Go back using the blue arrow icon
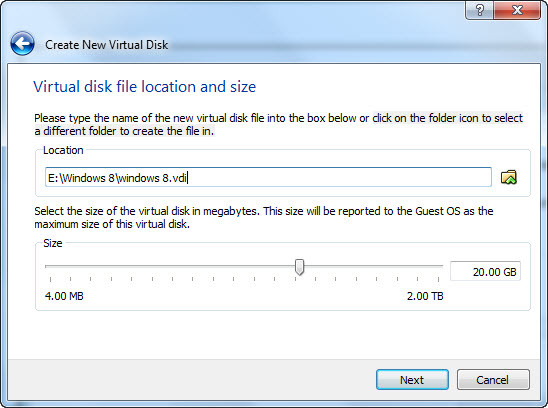This screenshot has width=548, height=408. click(22, 44)
